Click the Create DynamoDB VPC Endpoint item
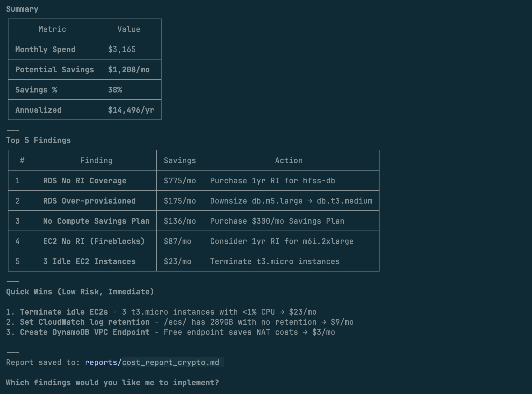The height and width of the screenshot is (394, 532). pos(85,332)
